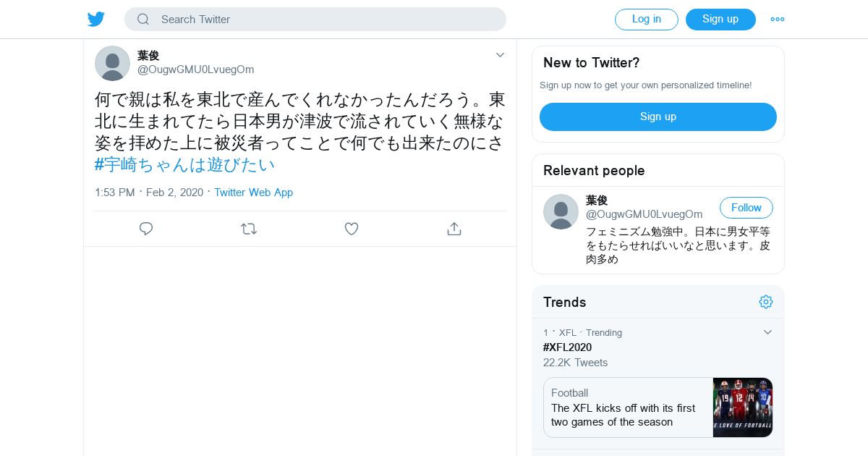868x456 pixels.
Task: Follow 葉俊 in Relevant people
Action: [746, 208]
